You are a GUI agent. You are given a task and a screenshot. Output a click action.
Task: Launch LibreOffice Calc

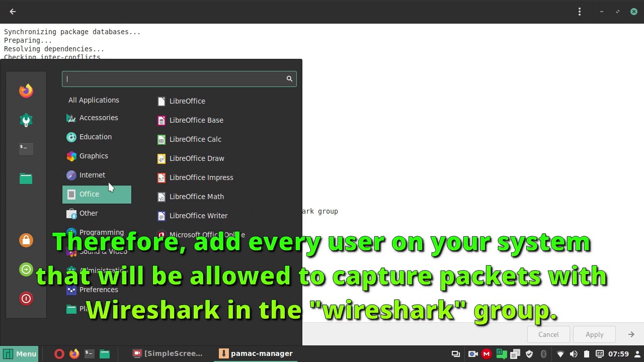pos(189,139)
